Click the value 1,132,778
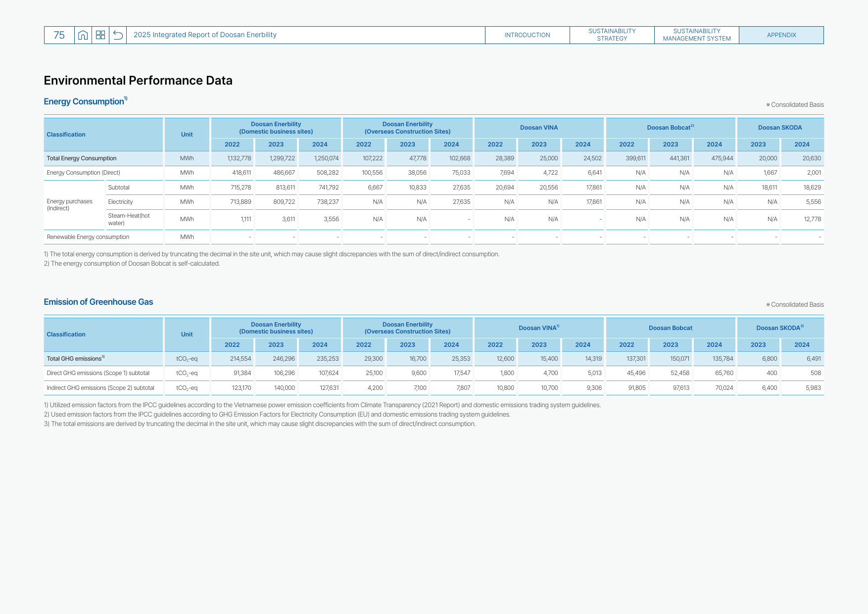 239,158
